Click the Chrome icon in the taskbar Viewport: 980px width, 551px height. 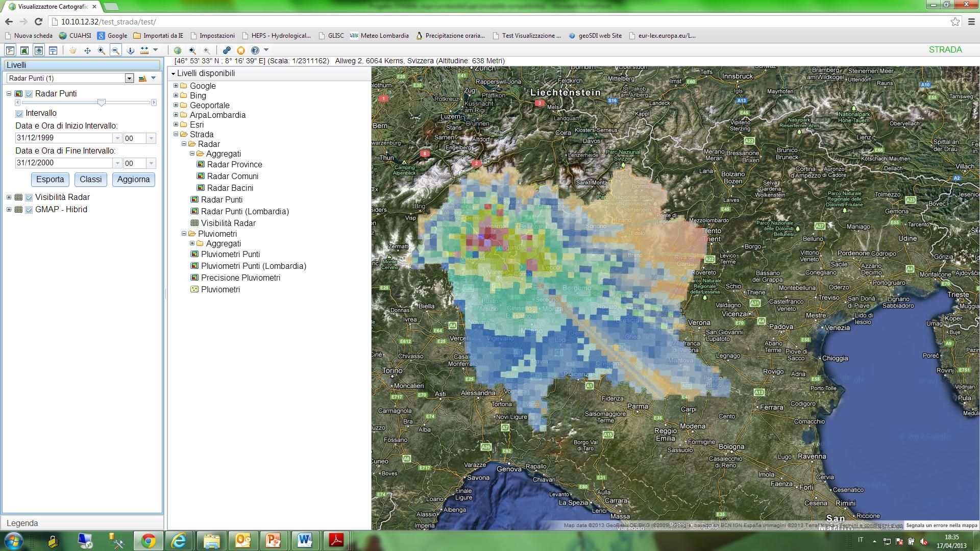(149, 541)
